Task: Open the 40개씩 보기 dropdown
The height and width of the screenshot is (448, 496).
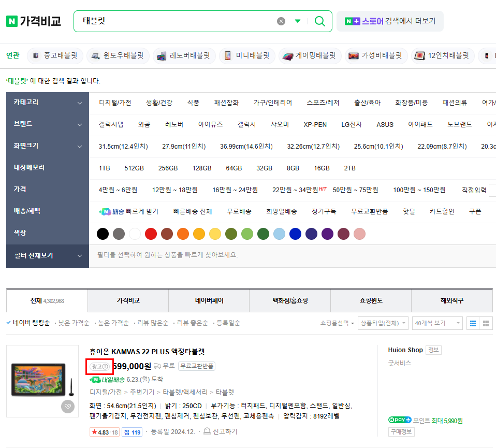Action: point(437,323)
